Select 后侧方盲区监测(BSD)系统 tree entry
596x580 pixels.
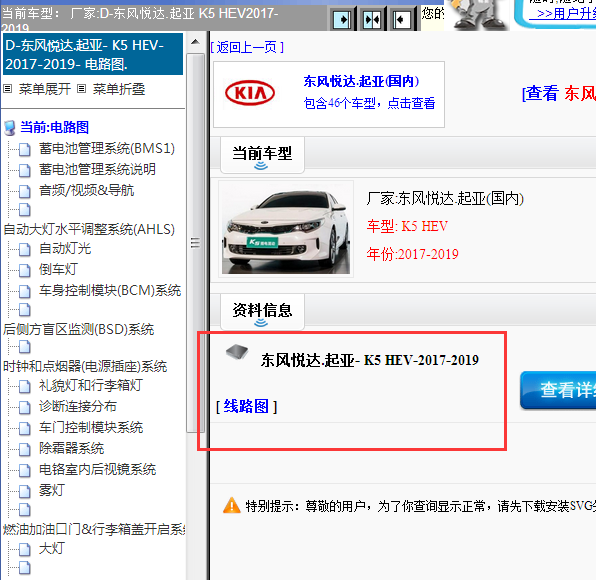tap(78, 329)
